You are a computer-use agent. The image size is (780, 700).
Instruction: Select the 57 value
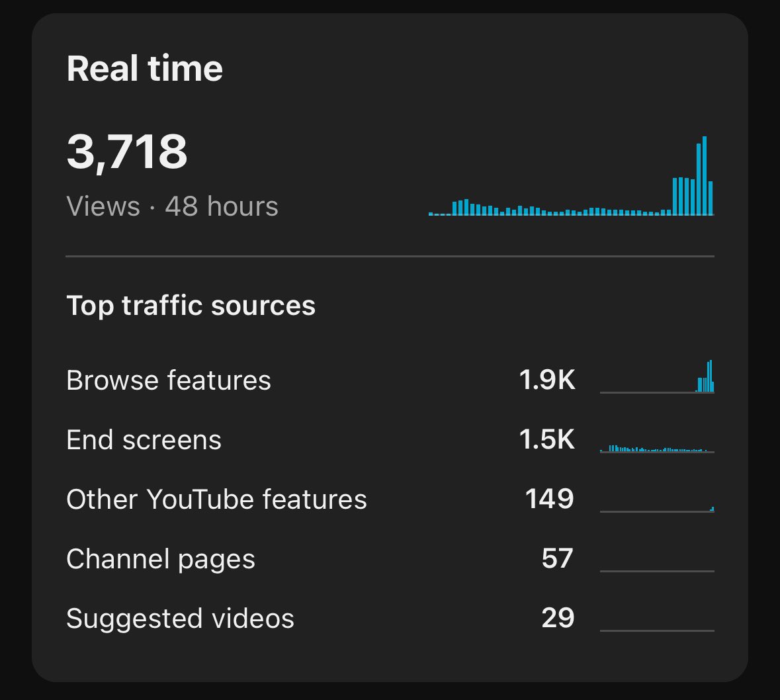pyautogui.click(x=558, y=558)
